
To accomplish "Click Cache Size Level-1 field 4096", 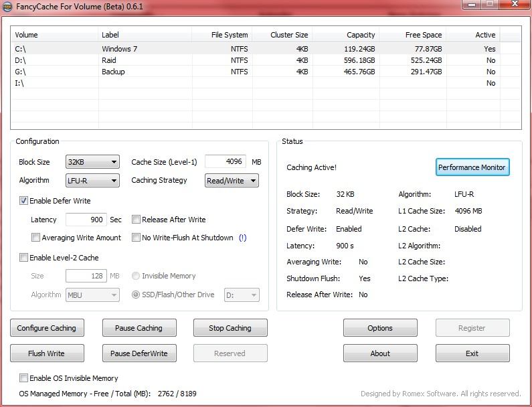I will click(226, 161).
